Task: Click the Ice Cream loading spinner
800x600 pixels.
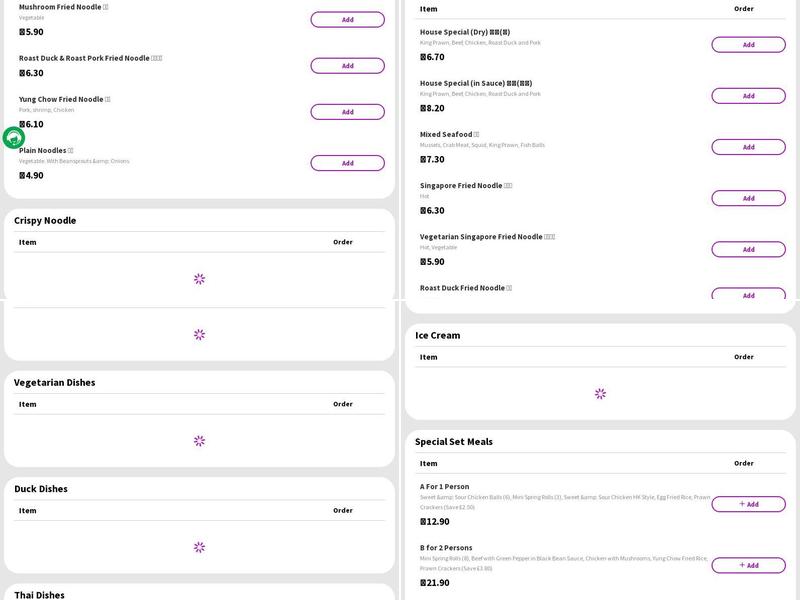Action: point(600,394)
